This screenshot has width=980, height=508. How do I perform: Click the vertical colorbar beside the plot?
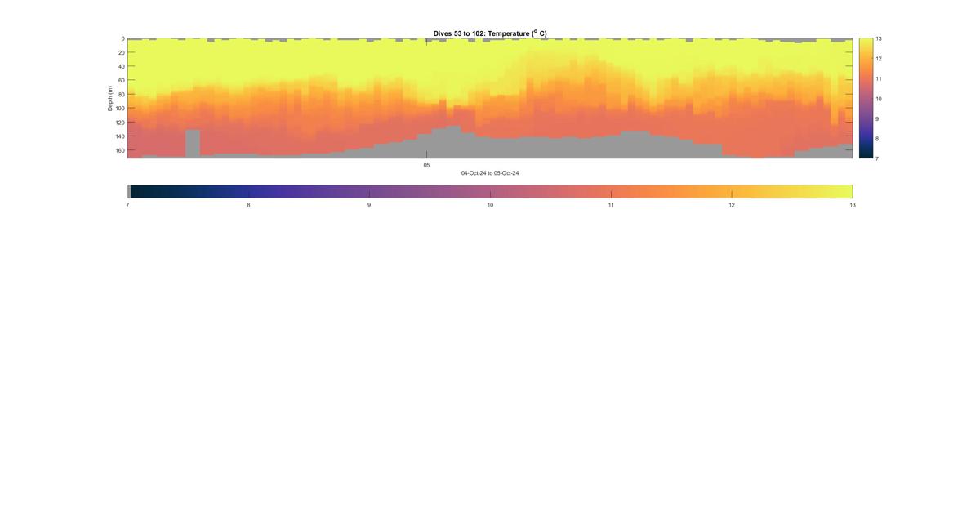[866, 98]
